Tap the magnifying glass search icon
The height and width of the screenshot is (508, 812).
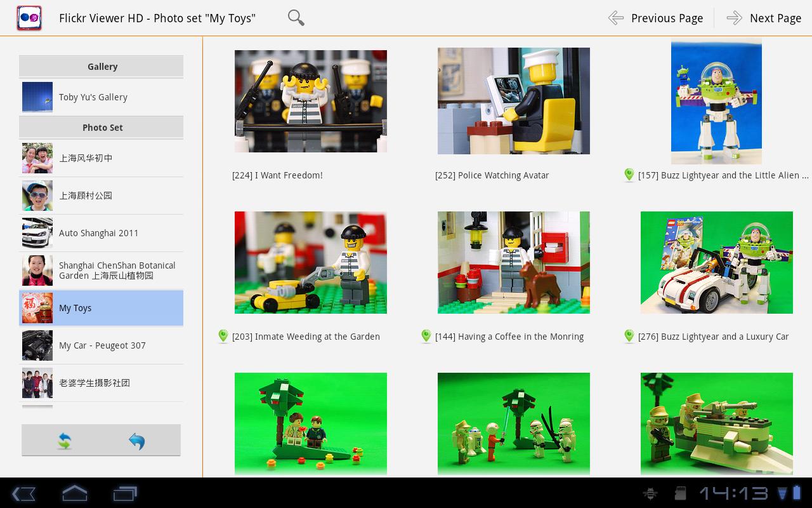(x=296, y=18)
